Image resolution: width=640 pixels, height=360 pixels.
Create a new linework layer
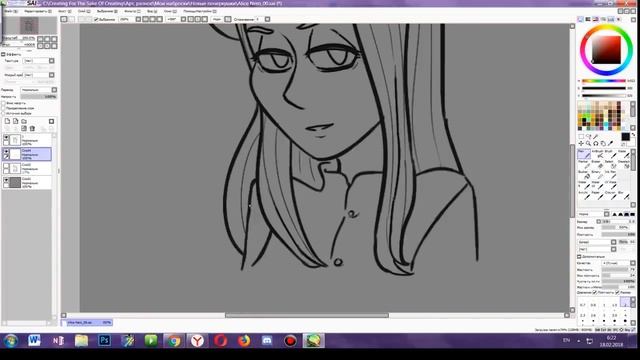[16, 121]
